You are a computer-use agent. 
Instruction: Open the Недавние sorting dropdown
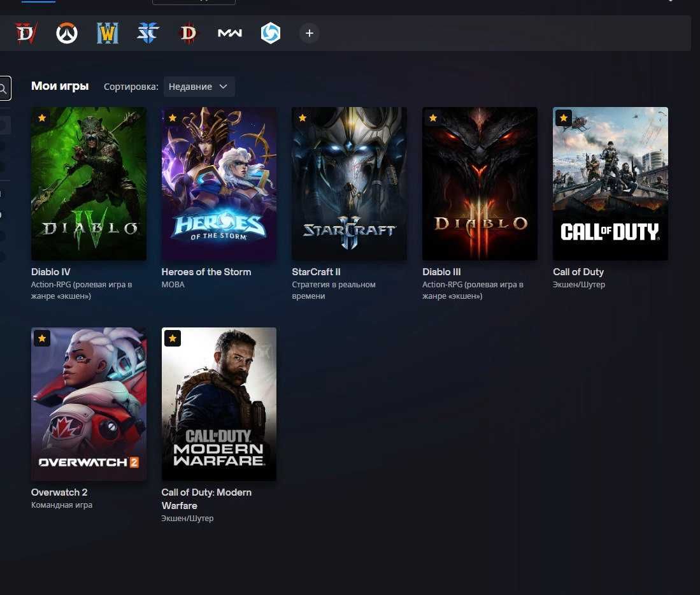(x=199, y=87)
